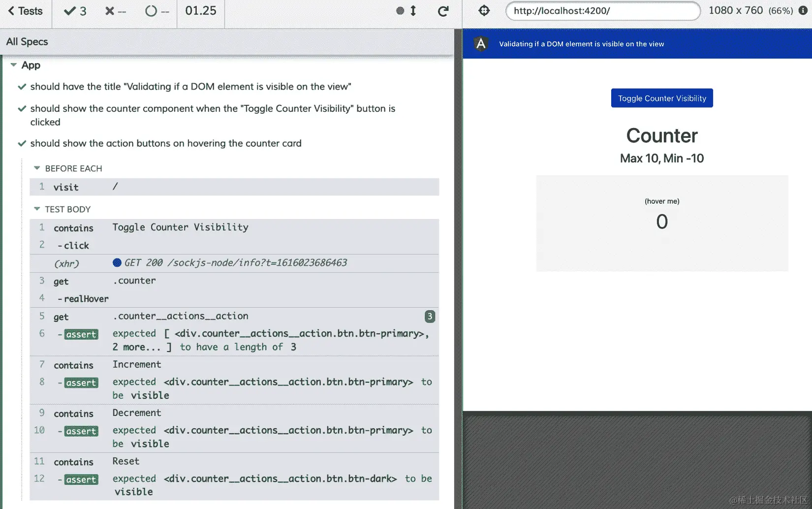Select the get .counter command
812x509 pixels.
point(234,281)
